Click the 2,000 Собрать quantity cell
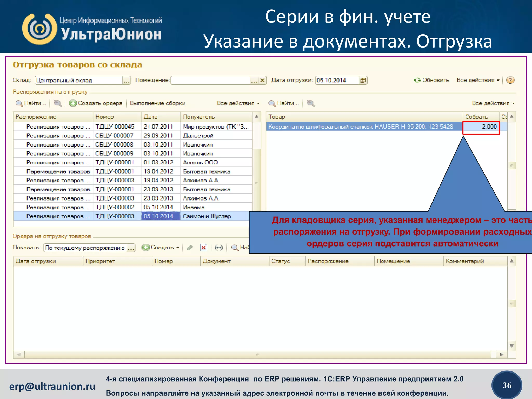The width and height of the screenshot is (532, 399). [481, 127]
